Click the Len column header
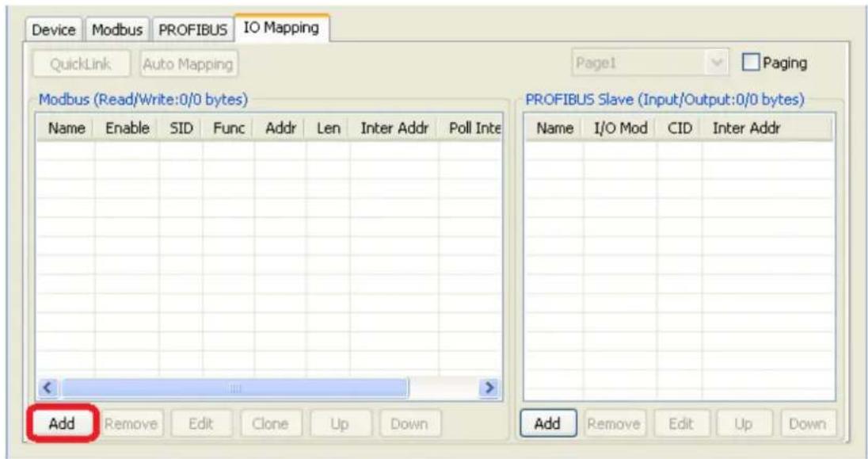Screen dimensions: 868x459 pyautogui.click(x=328, y=128)
